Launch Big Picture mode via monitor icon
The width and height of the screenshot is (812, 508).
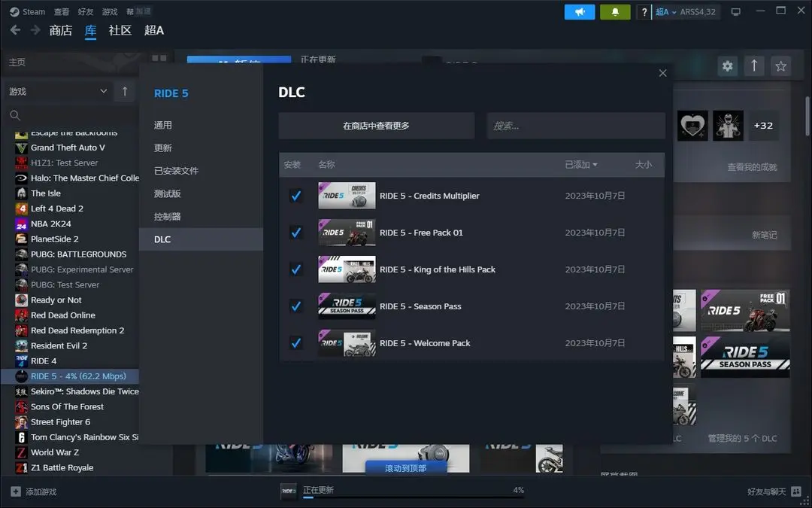pyautogui.click(x=735, y=12)
